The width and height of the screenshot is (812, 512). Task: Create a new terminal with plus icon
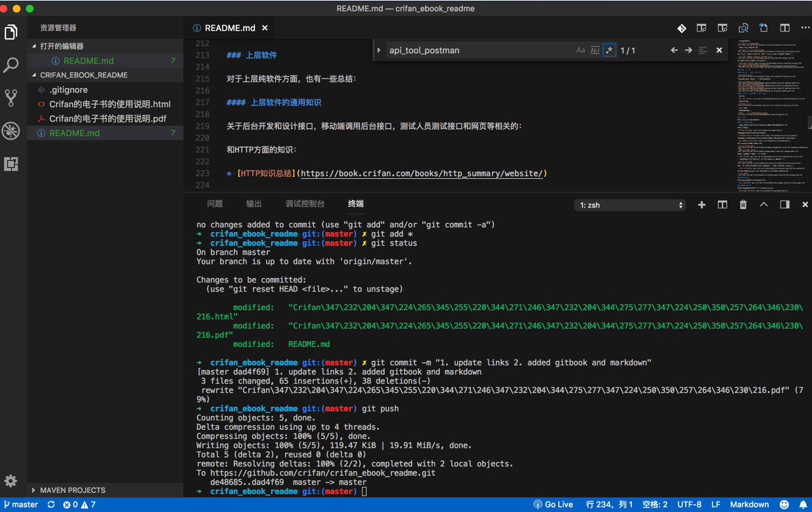(702, 205)
